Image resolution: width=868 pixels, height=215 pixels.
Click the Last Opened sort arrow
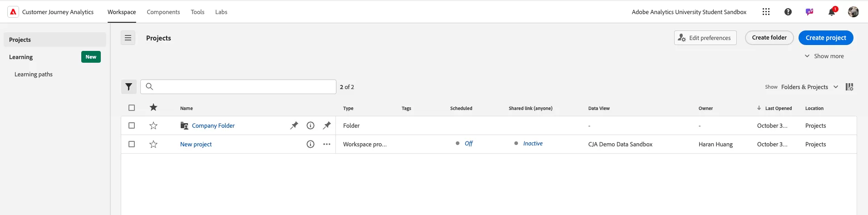(x=759, y=108)
